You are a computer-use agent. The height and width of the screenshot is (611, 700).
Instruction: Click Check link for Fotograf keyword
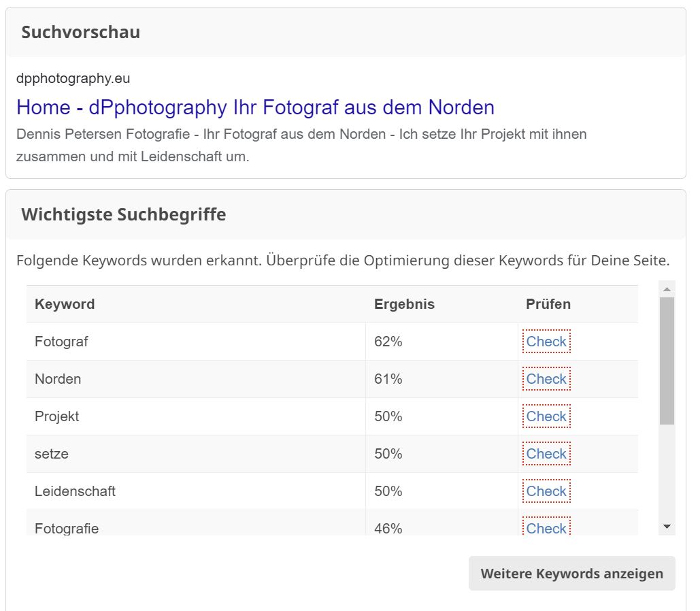pyautogui.click(x=546, y=342)
